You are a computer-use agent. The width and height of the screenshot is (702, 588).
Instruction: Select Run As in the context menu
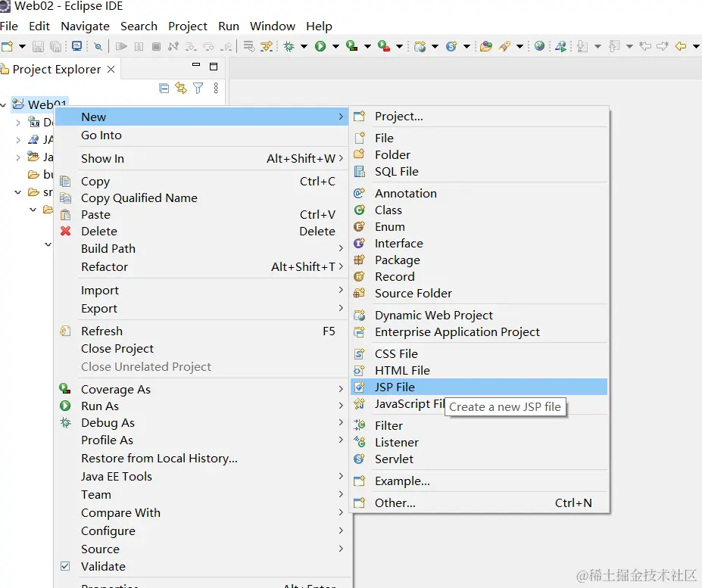[x=202, y=406]
